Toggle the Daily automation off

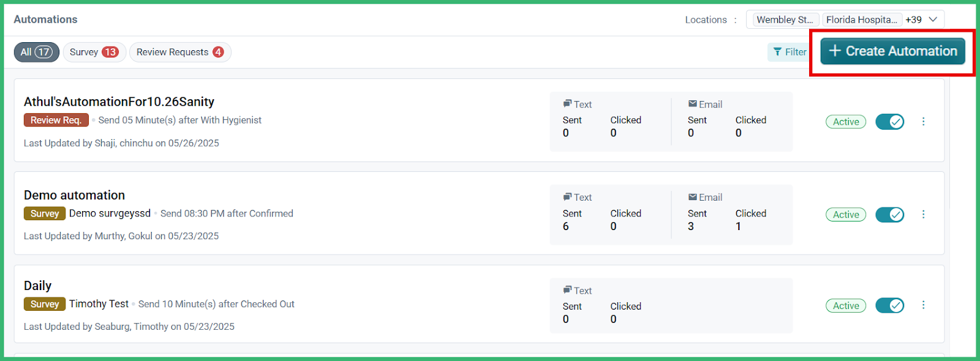tap(889, 305)
